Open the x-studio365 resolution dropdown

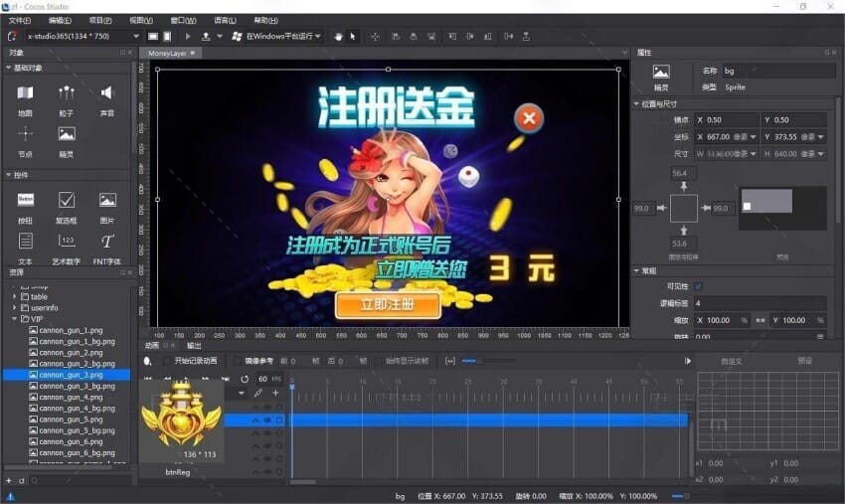point(80,36)
